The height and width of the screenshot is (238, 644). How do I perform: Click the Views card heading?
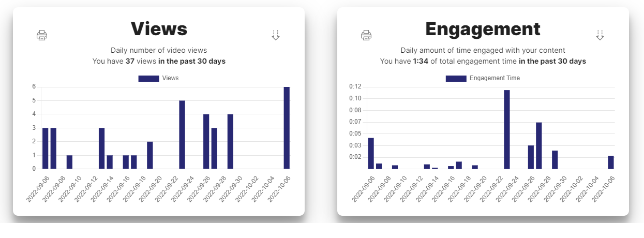pyautogui.click(x=159, y=29)
